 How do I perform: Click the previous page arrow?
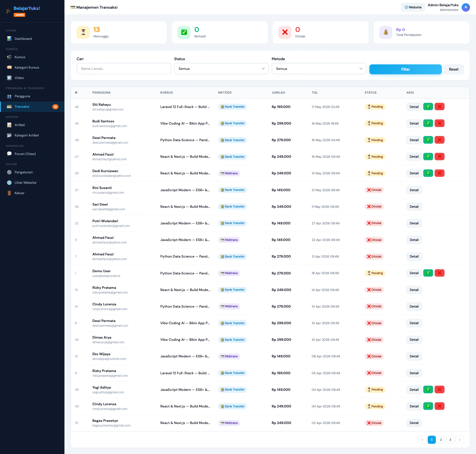(x=422, y=440)
